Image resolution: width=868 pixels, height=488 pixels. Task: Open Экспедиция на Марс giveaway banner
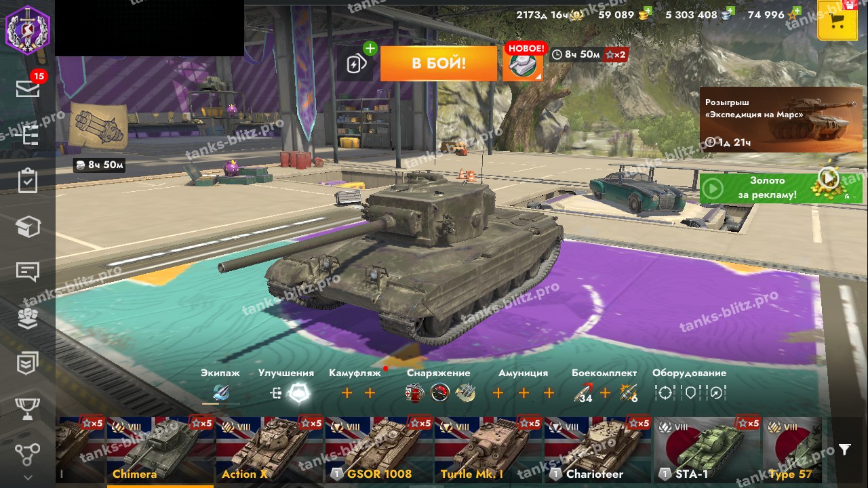pos(771,119)
